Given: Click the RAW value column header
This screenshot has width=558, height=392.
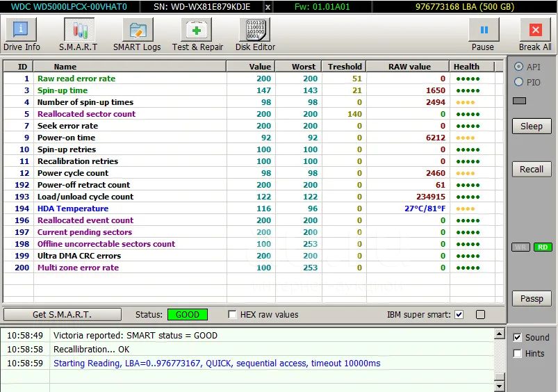Looking at the screenshot, I should pos(408,67).
